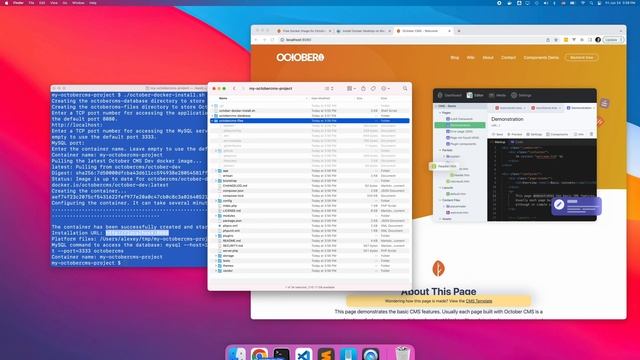Click the Share icon in Finder toolbar
This screenshot has height=360, width=640.
tap(363, 89)
